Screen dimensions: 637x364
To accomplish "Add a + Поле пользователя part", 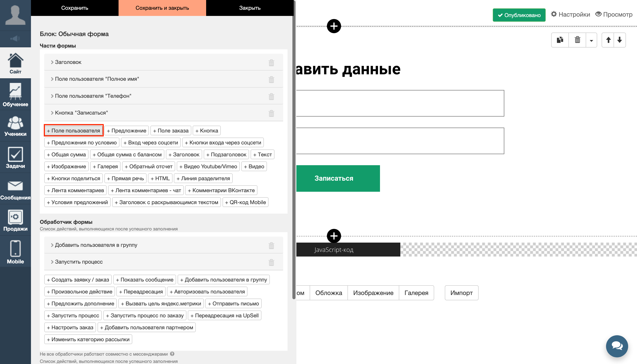I will (73, 130).
